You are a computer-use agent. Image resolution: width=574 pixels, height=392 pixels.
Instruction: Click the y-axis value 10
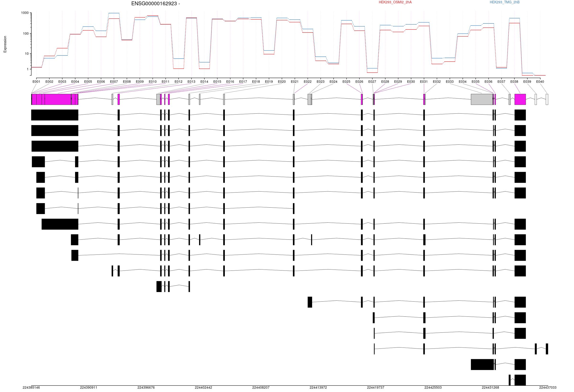[27, 54]
